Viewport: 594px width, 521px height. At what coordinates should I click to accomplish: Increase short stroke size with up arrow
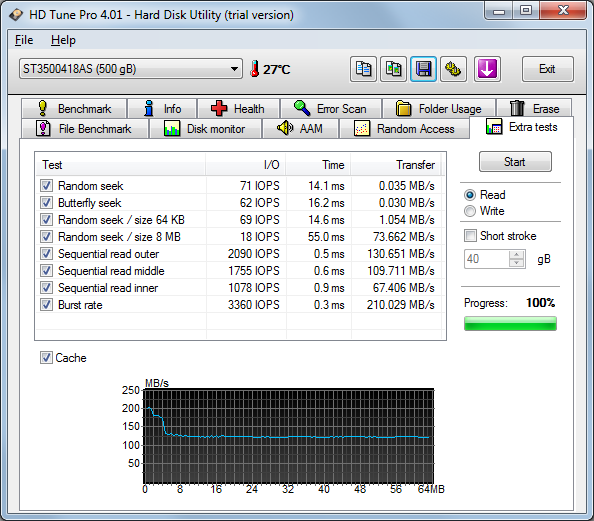[x=516, y=254]
